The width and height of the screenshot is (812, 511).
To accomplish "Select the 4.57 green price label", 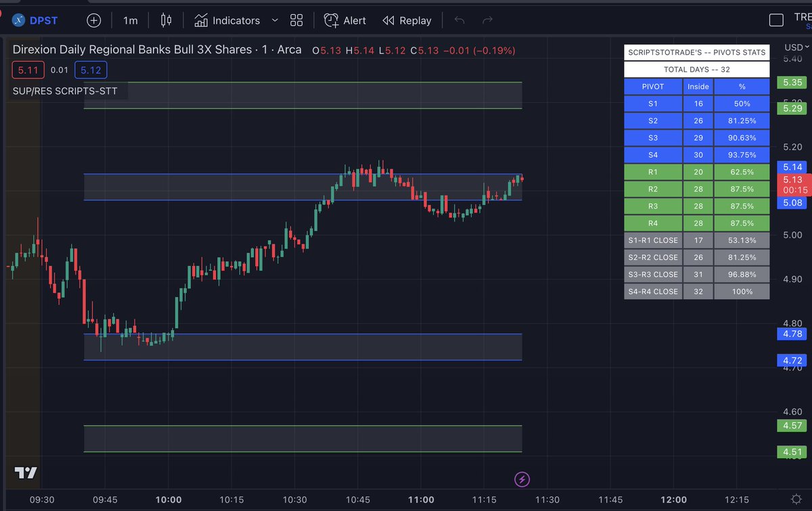I will (792, 426).
